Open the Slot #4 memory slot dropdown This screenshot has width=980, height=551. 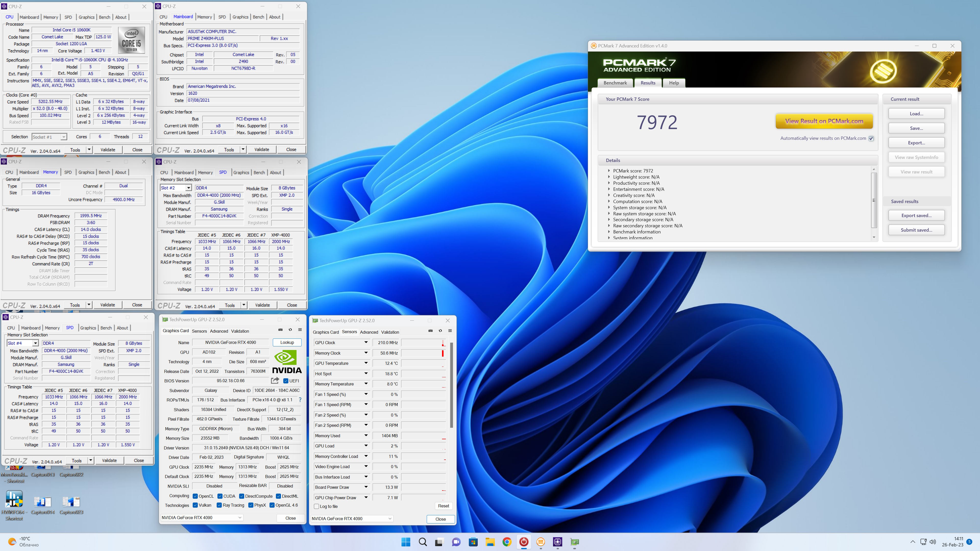[x=35, y=343]
